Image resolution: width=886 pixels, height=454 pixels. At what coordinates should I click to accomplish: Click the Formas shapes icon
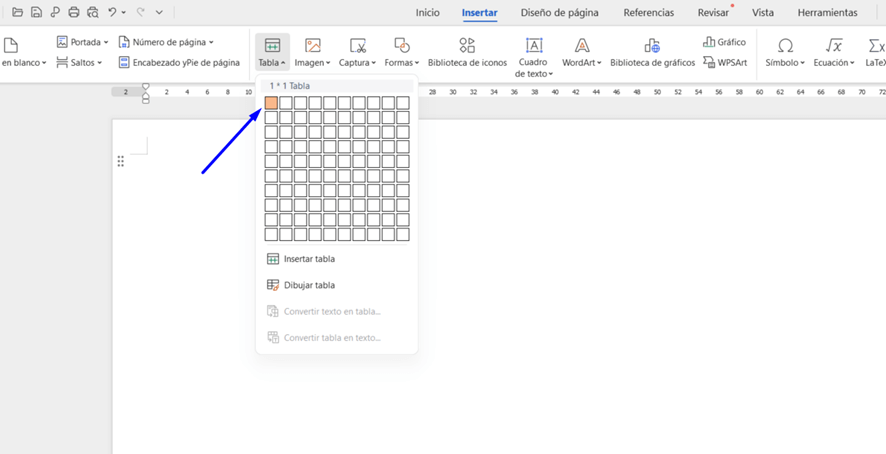pyautogui.click(x=402, y=45)
